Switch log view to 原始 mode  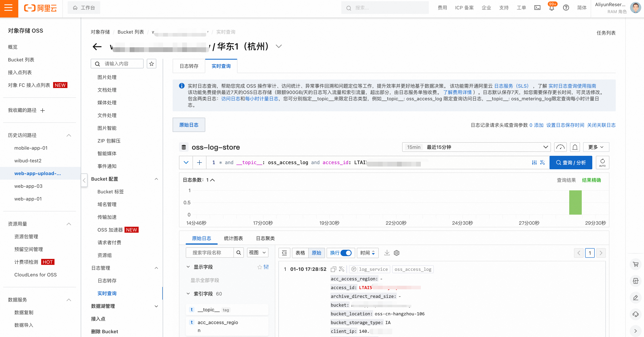(316, 253)
